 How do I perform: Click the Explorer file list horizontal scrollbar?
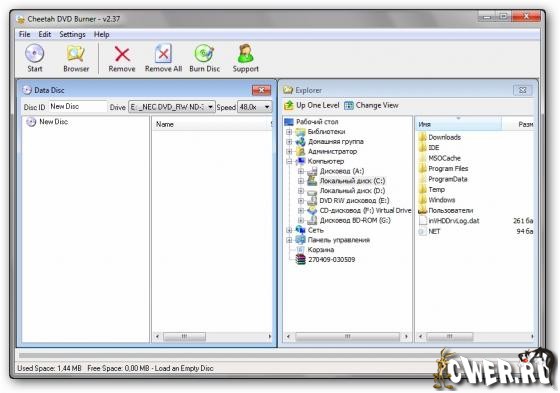click(476, 337)
